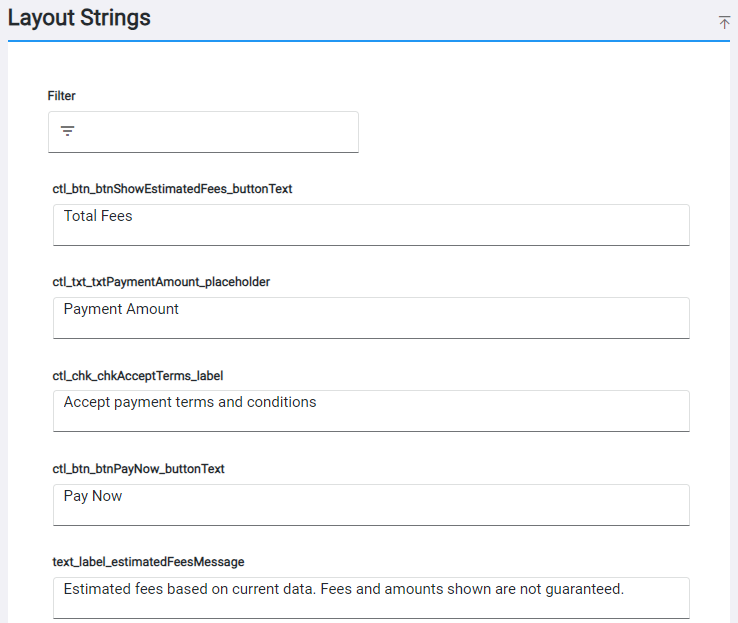Click the Filter label above the search box
738x623 pixels.
pos(62,96)
